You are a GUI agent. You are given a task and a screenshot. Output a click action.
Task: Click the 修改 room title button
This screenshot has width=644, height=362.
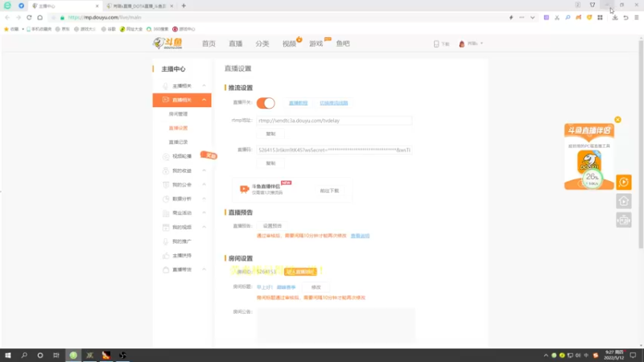(316, 287)
